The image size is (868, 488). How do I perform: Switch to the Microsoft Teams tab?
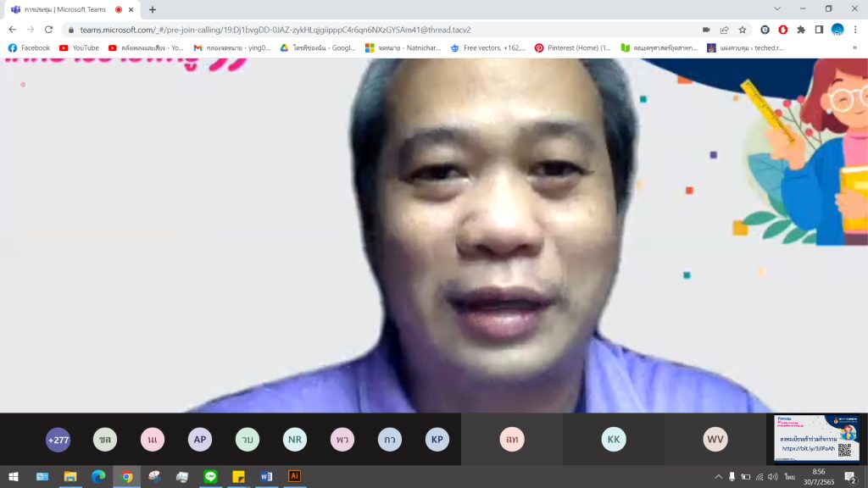pos(72,9)
